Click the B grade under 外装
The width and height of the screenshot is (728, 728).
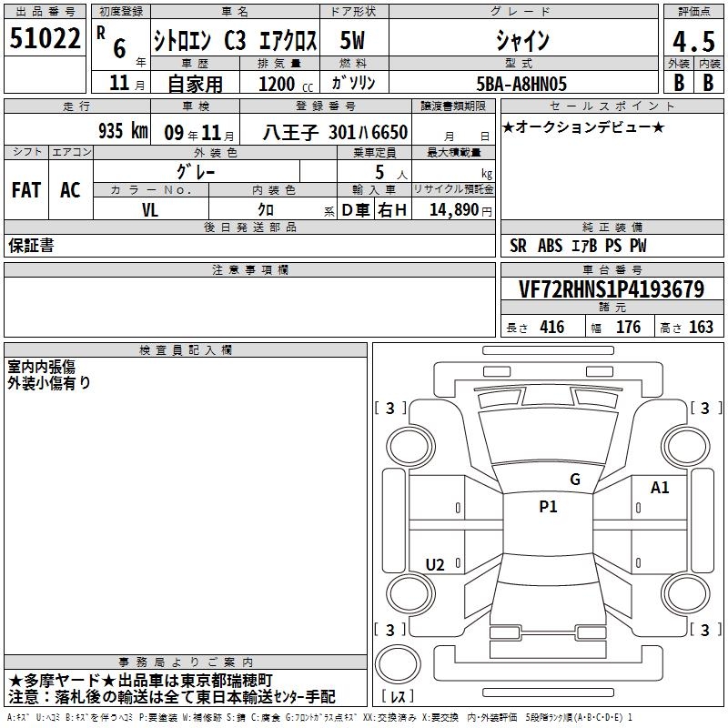[679, 83]
